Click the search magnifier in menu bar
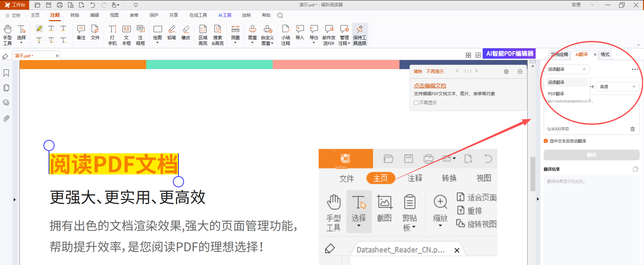The height and width of the screenshot is (265, 644). [x=280, y=15]
